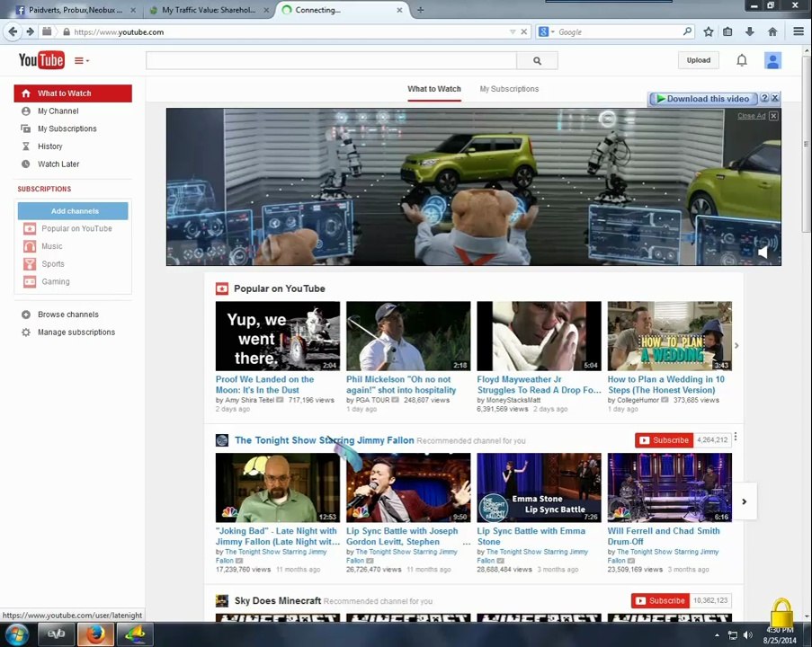Close the banner ad with X box
Screen dimensions: 812x647
coord(773,115)
